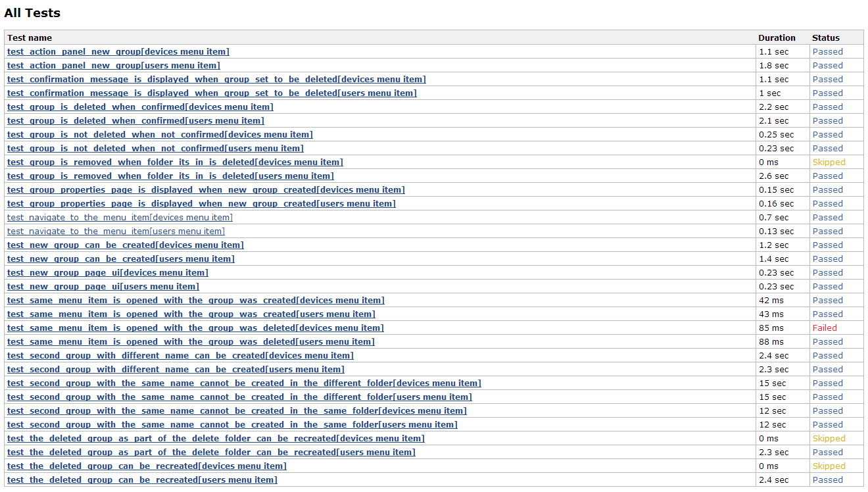868x492 pixels.
Task: Click test_new_group_can_be_created[users menu item]
Action: point(120,259)
